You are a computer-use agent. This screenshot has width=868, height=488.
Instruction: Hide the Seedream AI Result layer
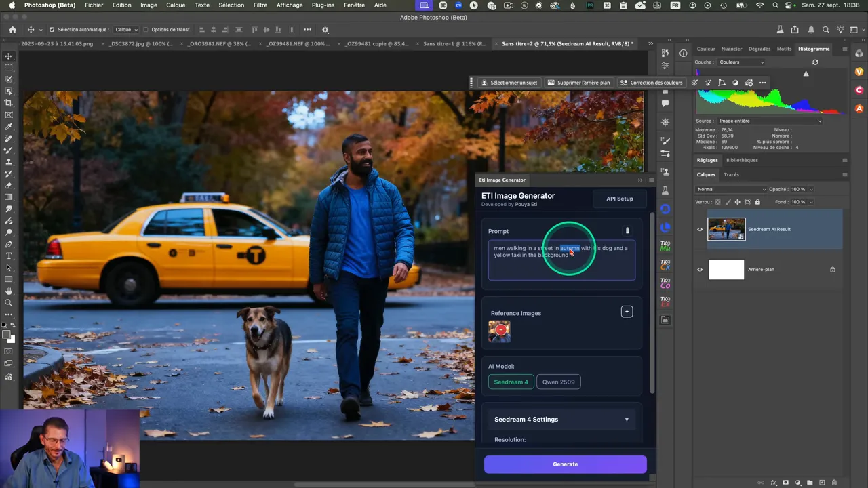tap(700, 229)
